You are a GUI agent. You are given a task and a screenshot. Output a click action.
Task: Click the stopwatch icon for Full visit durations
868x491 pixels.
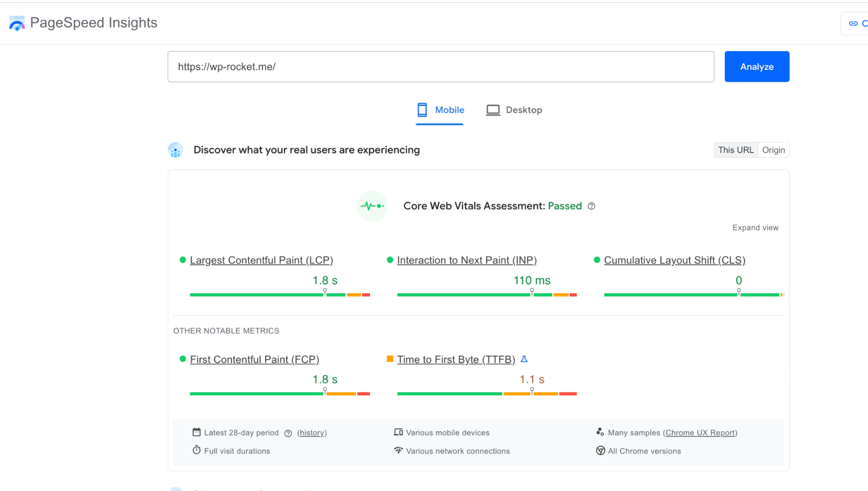coord(197,450)
